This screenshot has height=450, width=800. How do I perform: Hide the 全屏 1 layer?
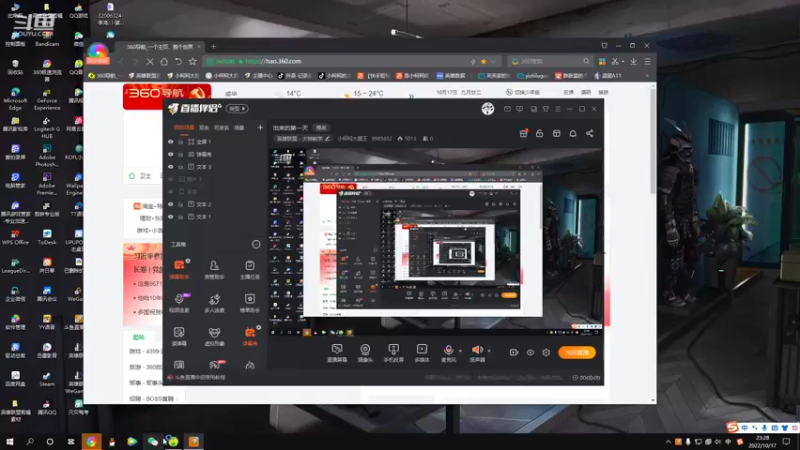(x=171, y=142)
